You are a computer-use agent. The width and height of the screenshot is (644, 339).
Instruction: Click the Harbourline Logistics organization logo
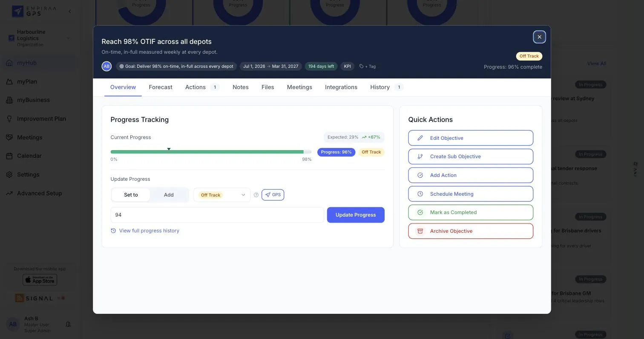click(x=11, y=38)
